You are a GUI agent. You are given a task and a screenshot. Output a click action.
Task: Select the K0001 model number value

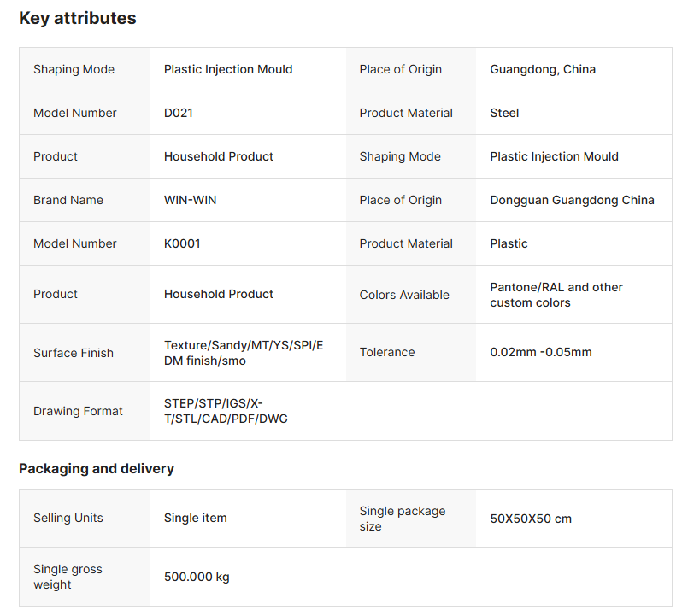click(x=182, y=243)
